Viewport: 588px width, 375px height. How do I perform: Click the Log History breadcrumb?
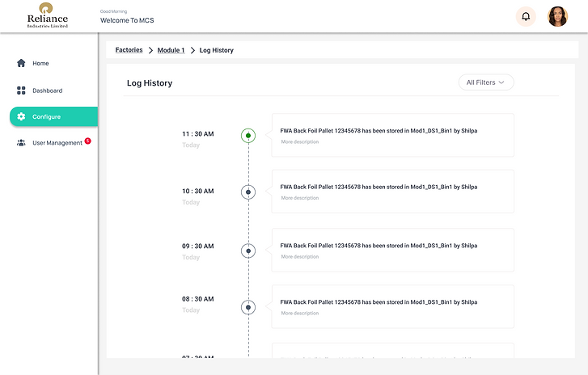217,50
